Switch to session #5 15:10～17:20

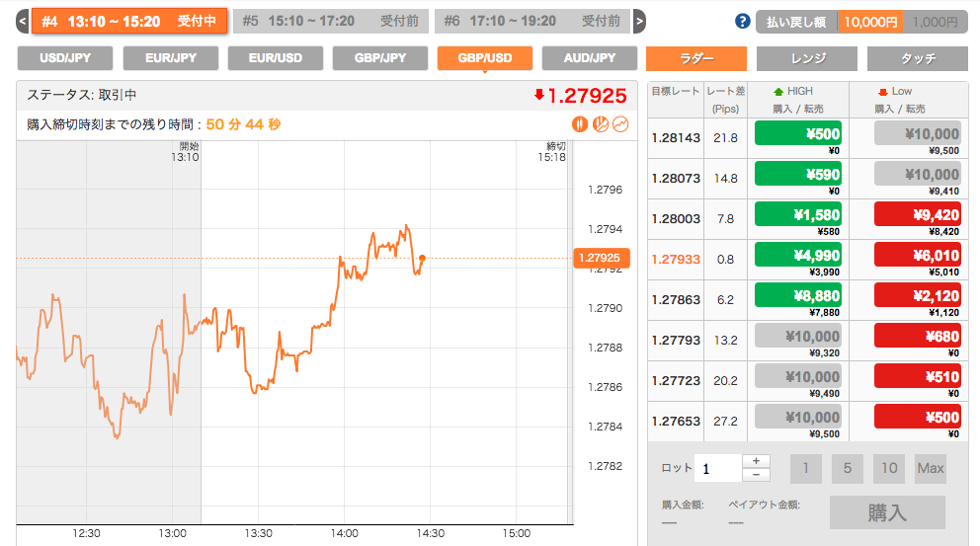[x=331, y=21]
